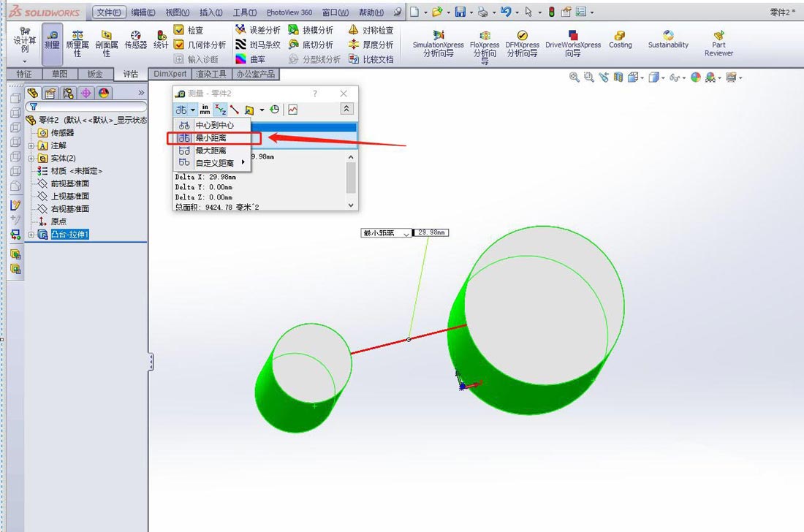Click the DisplayManager color wheel tab
Screen dimensions: 804x532
[x=104, y=93]
